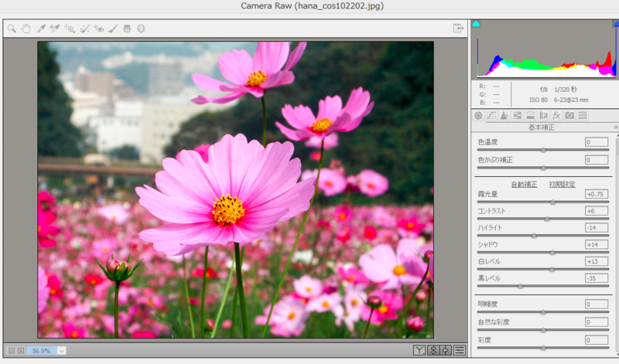The image size is (619, 364).
Task: Pick the White Balance eyedropper tool
Action: [41, 29]
